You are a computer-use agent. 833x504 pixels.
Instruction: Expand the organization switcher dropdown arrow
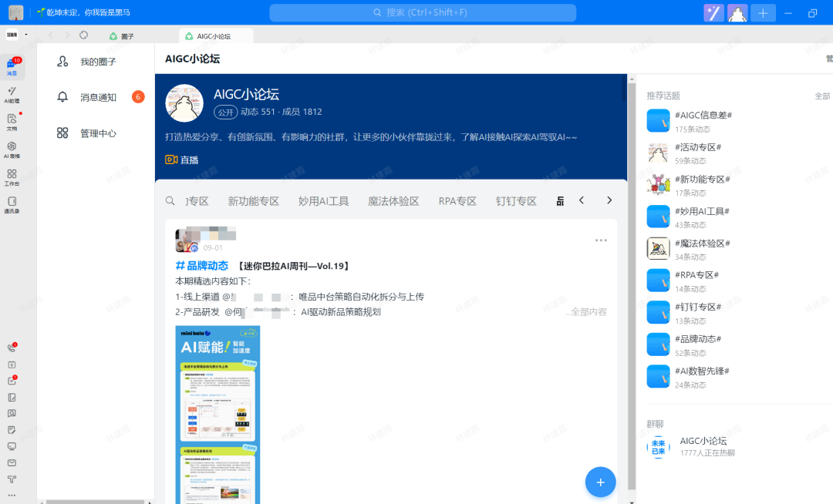click(26, 35)
